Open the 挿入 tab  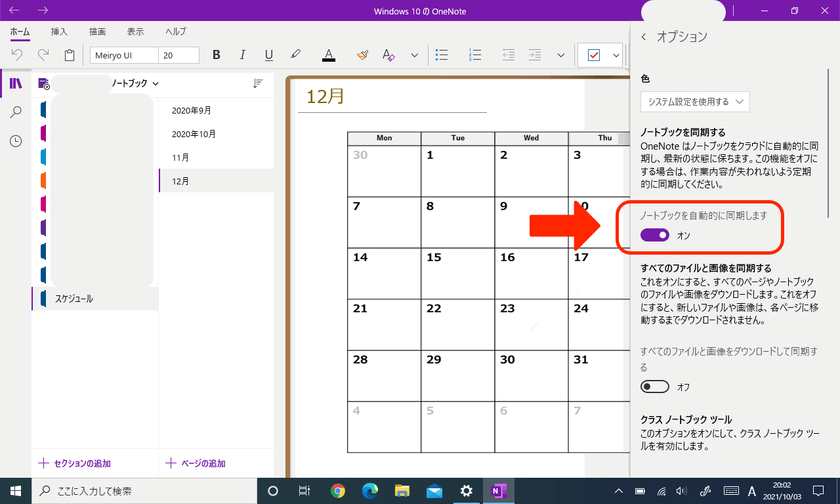tap(59, 31)
